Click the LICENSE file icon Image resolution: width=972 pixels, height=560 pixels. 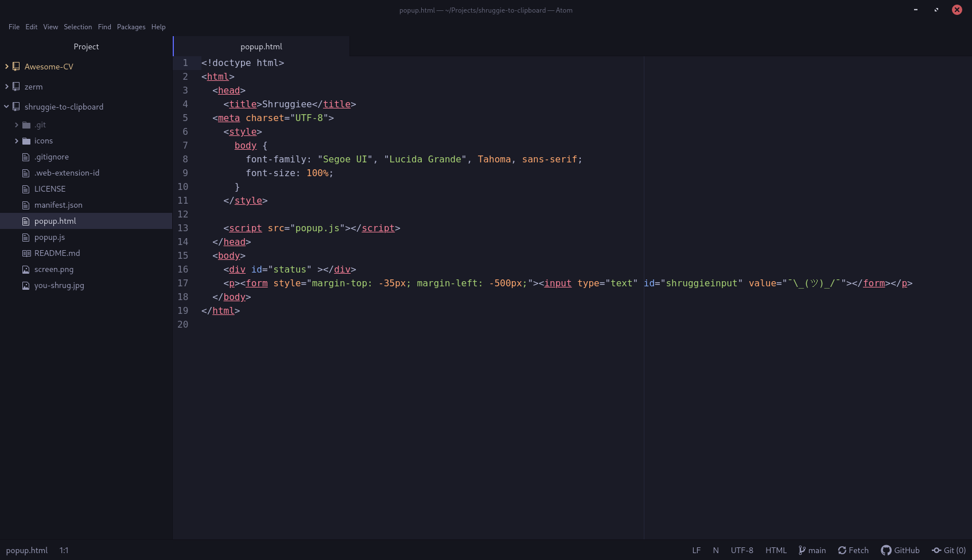pyautogui.click(x=26, y=189)
